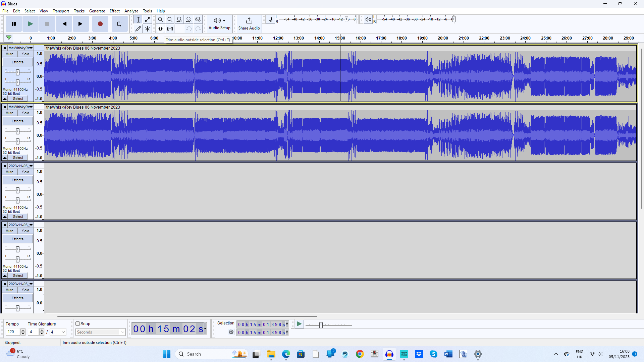
Task: Click the Silence audio selection icon
Action: tap(170, 29)
